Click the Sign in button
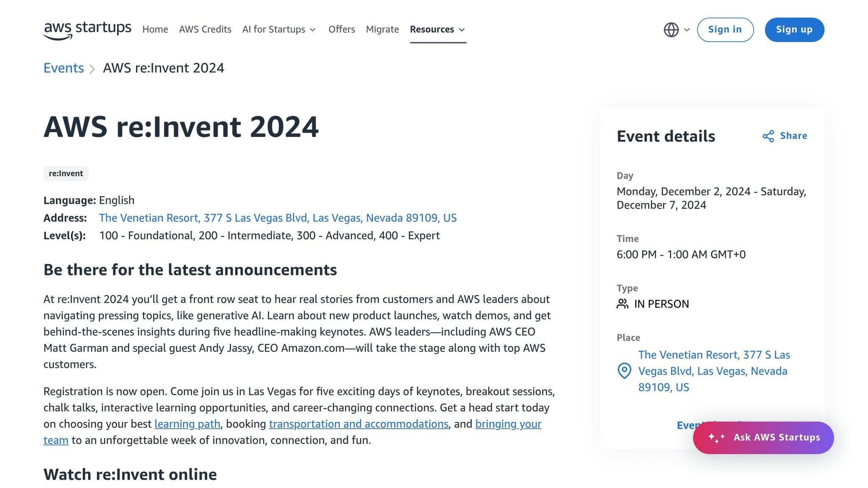The image size is (868, 488). (x=725, y=30)
